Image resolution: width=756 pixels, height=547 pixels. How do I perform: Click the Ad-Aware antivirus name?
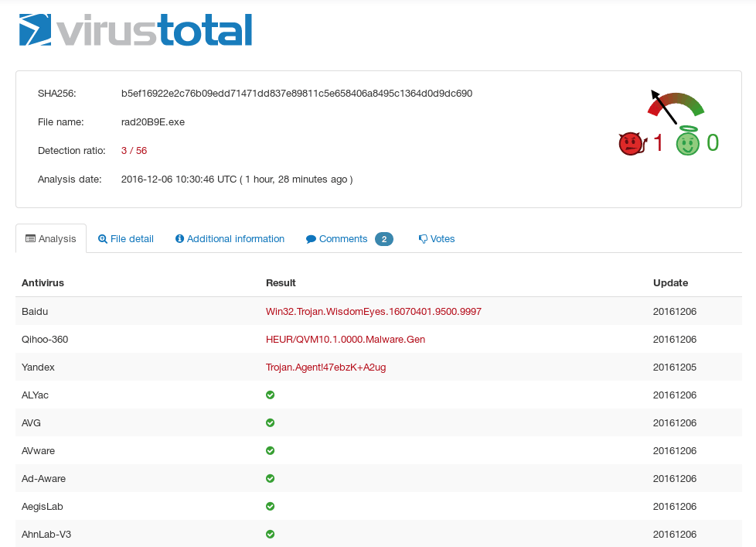pos(44,479)
